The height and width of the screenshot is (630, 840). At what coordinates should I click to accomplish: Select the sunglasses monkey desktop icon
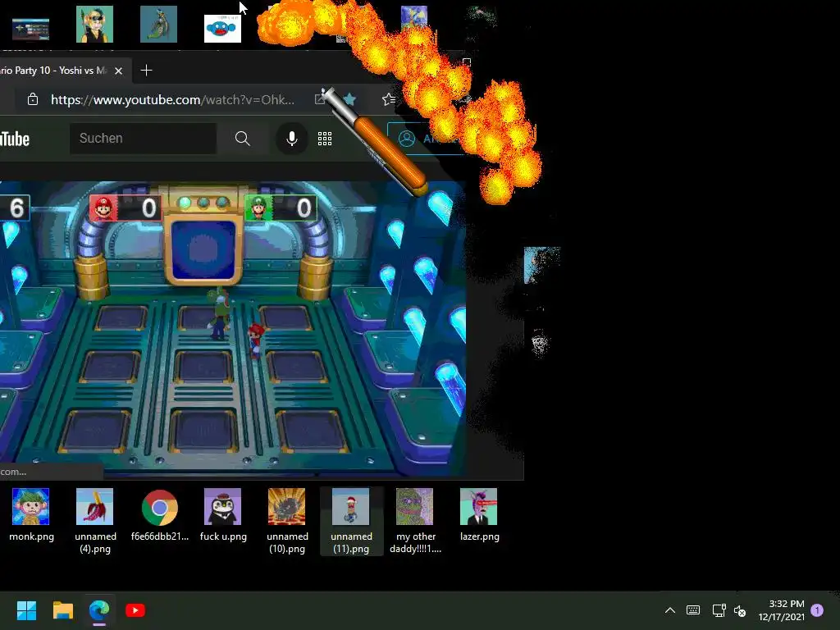pyautogui.click(x=95, y=24)
